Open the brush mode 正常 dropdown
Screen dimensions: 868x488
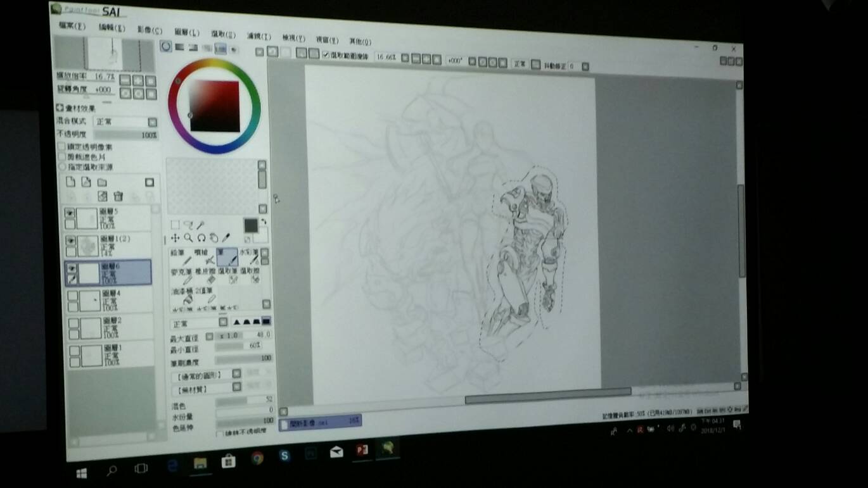point(223,322)
